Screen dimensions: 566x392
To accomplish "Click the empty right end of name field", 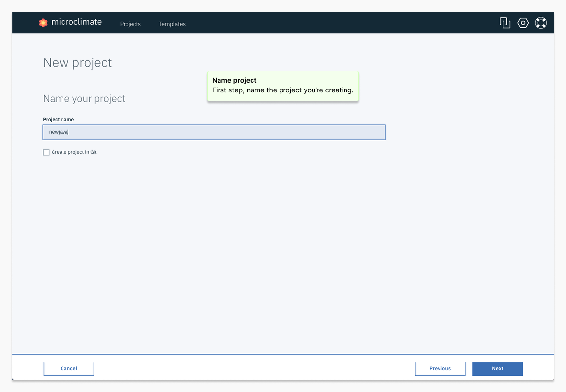I will 364,132.
